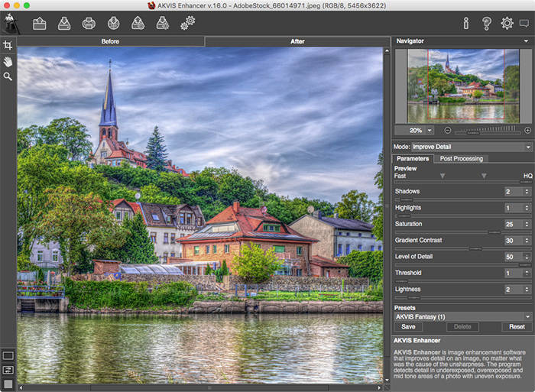This screenshot has height=392, width=535.
Task: Switch to the Post Processing tab
Action: point(462,159)
